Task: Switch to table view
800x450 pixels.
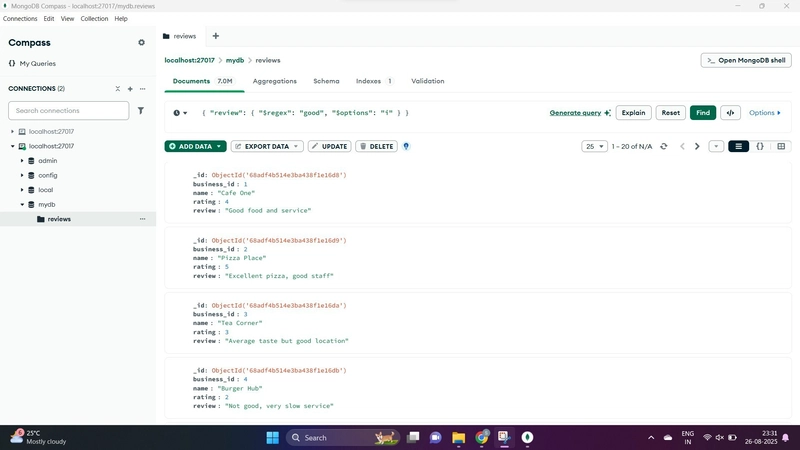Action: (x=781, y=146)
